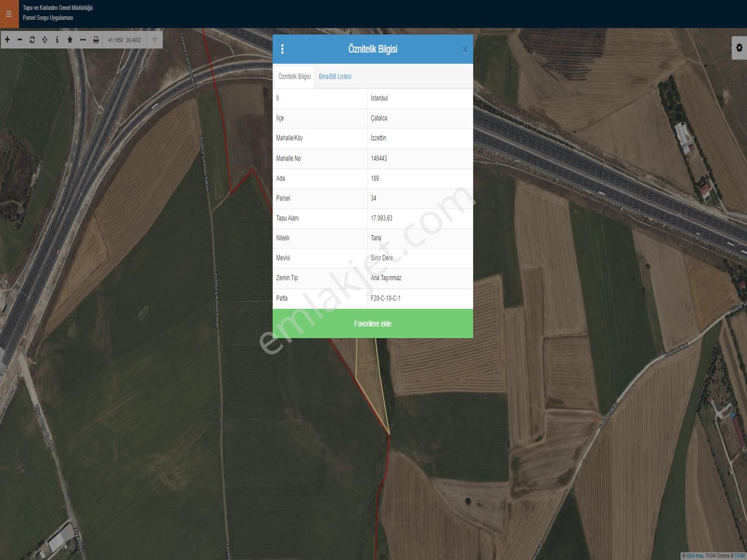Open the hamburger menu in header
The image size is (747, 560).
point(9,14)
